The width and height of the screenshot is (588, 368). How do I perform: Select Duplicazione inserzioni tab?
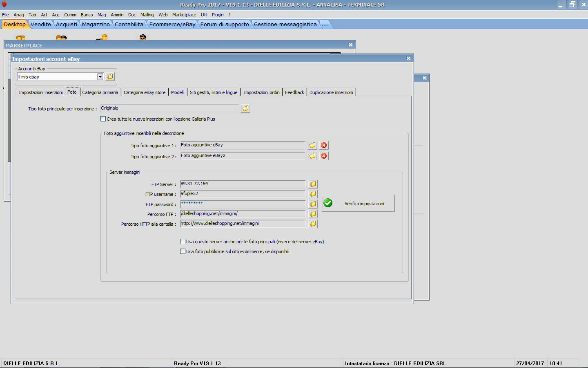(x=331, y=92)
